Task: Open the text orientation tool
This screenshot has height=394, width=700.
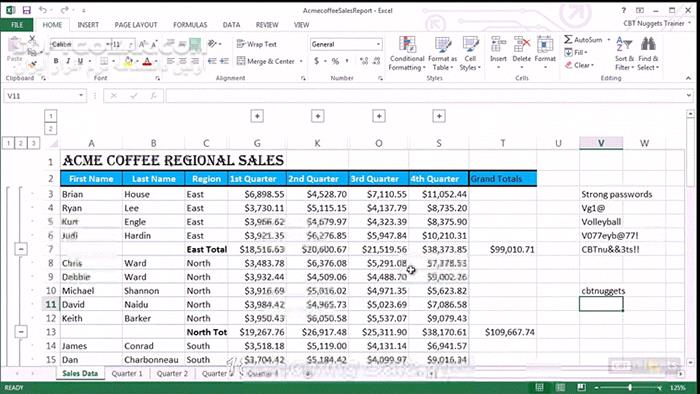Action: point(213,44)
